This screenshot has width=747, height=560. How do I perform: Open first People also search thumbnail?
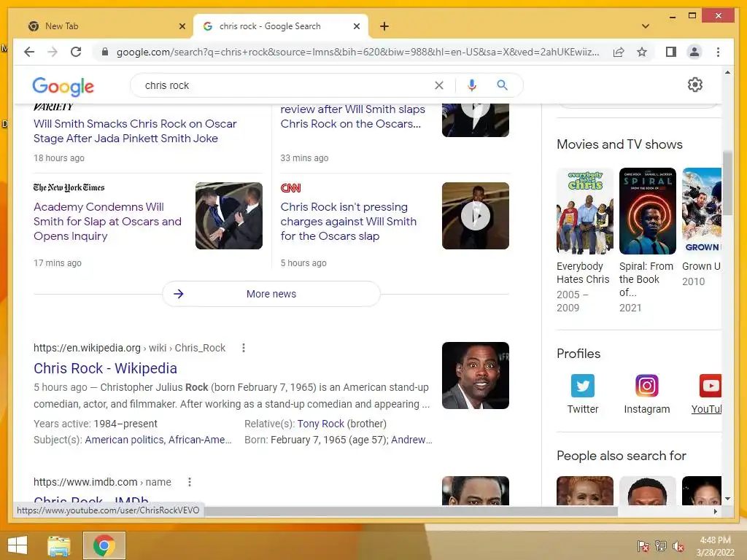585,491
